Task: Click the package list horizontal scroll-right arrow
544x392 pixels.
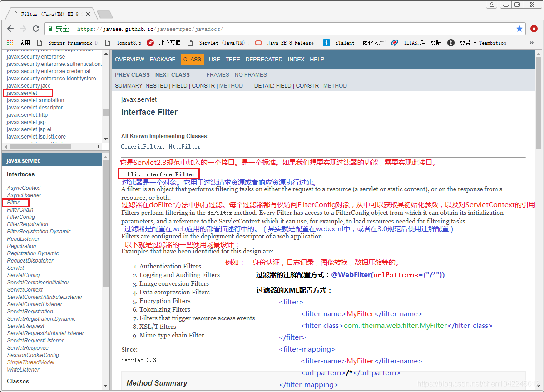Action: 99,147
